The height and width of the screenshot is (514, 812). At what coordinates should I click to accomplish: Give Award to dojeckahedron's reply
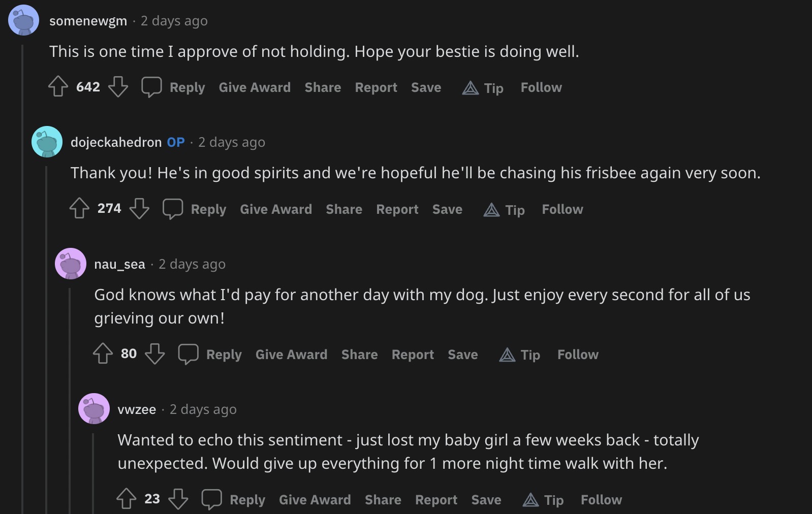coord(276,209)
